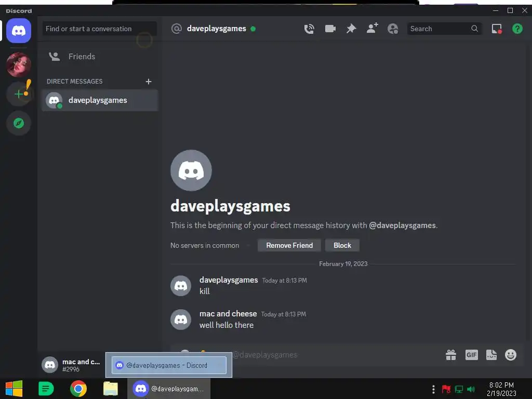Open Windows Start menu

tap(14, 389)
